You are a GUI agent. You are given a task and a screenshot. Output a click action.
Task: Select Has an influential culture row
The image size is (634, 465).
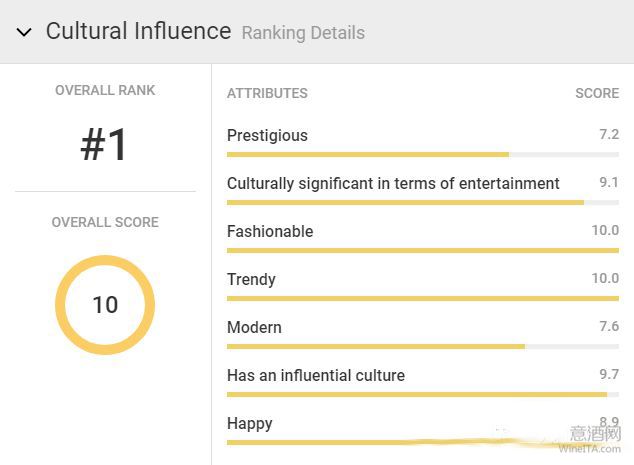pos(423,382)
